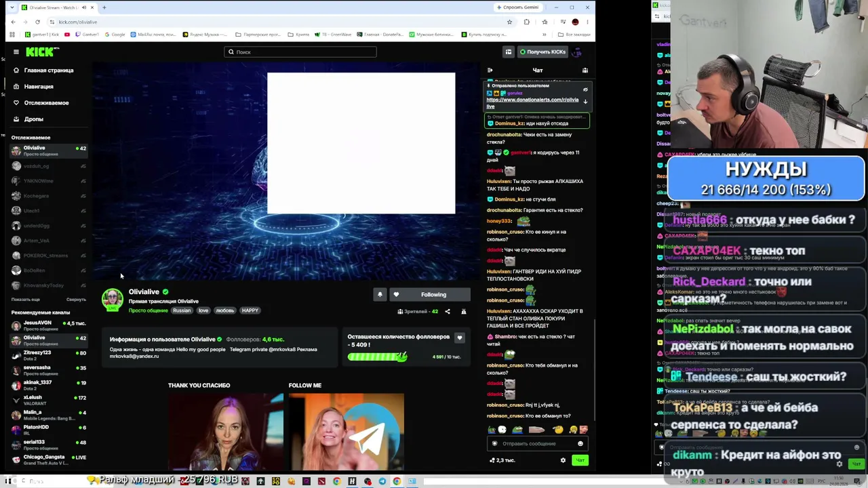
Task: Open the Gantver1 Twitch bookmark
Action: click(87, 35)
